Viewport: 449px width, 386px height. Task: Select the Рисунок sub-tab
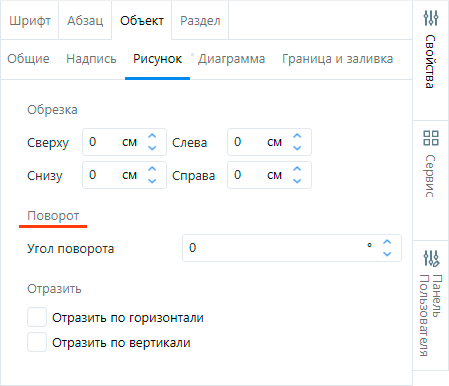[x=157, y=59]
